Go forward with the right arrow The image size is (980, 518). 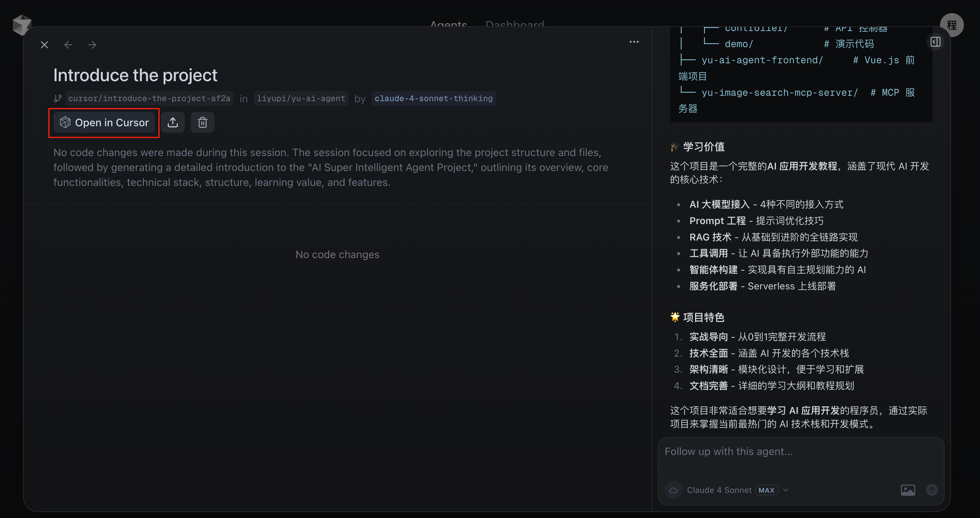coord(92,45)
